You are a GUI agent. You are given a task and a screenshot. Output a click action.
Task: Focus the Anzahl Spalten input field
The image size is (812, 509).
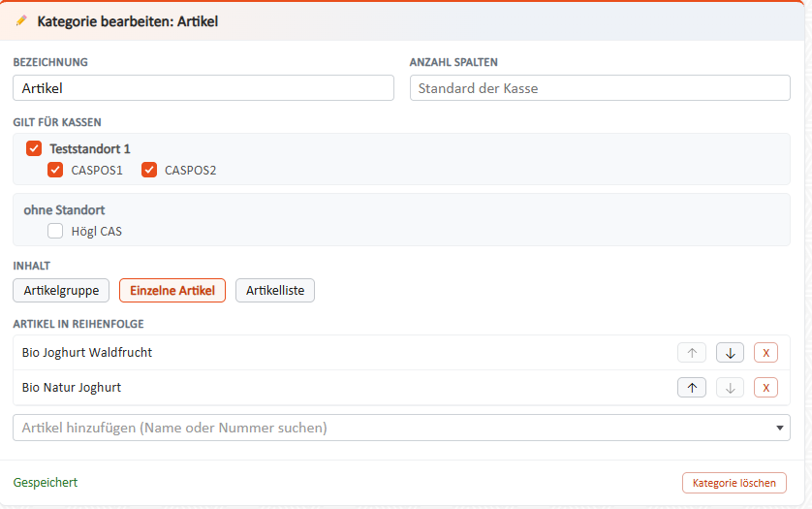[x=600, y=88]
